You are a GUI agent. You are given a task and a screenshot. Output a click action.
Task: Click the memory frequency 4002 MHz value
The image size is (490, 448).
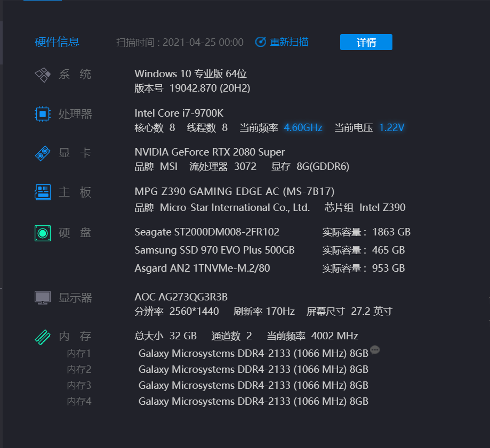coord(335,336)
